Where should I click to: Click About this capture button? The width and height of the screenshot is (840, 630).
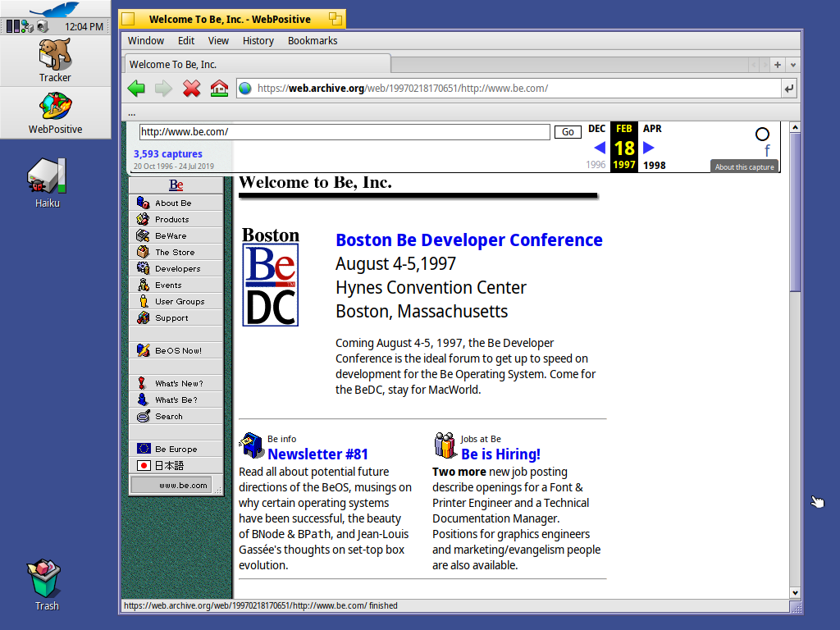[744, 167]
